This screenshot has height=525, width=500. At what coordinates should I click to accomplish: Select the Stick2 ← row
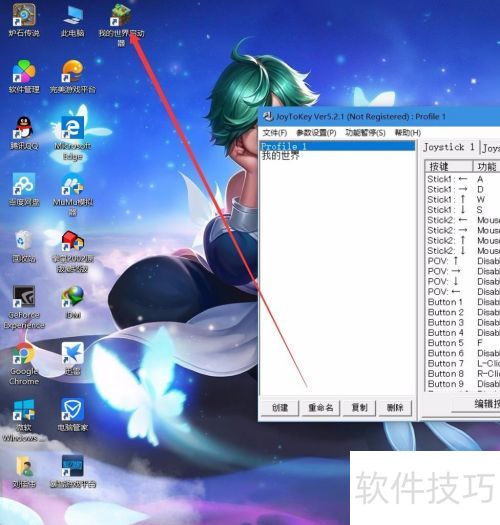pyautogui.click(x=463, y=220)
